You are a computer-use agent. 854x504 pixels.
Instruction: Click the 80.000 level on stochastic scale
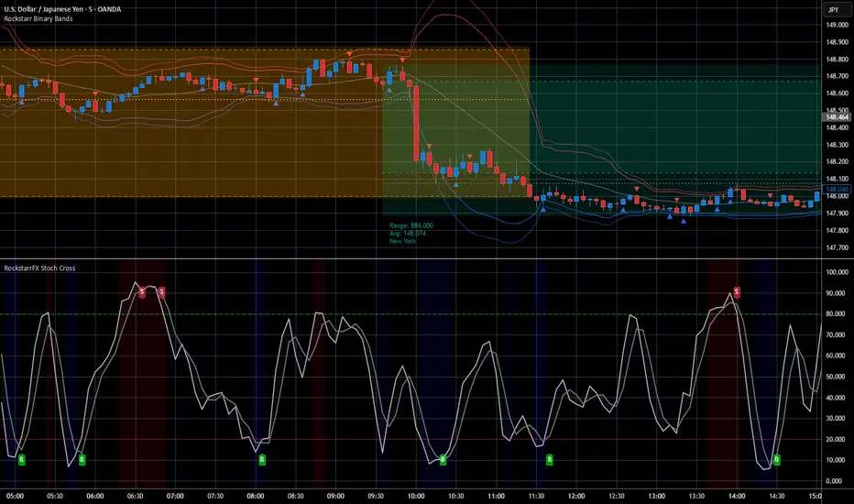[x=835, y=314]
